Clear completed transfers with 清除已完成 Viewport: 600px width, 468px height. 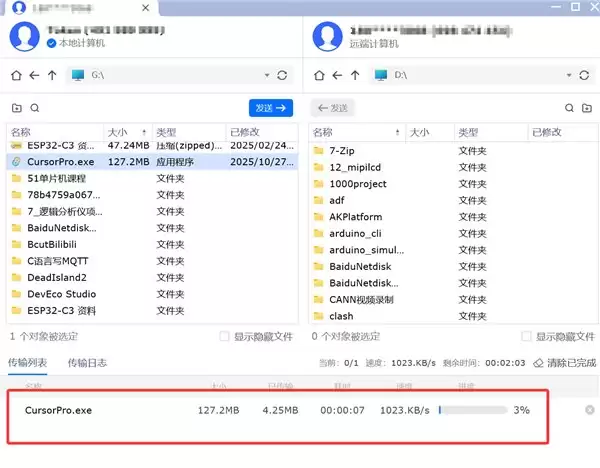point(565,363)
